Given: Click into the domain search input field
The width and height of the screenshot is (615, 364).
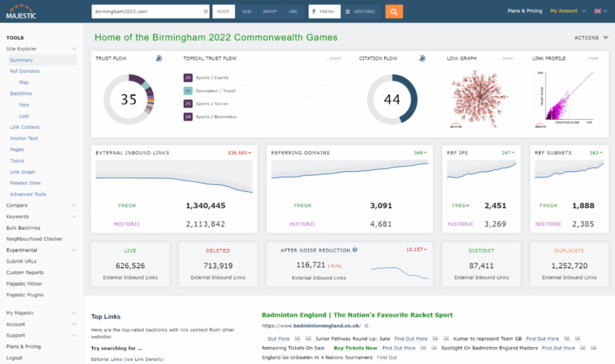Looking at the screenshot, I should pyautogui.click(x=146, y=12).
